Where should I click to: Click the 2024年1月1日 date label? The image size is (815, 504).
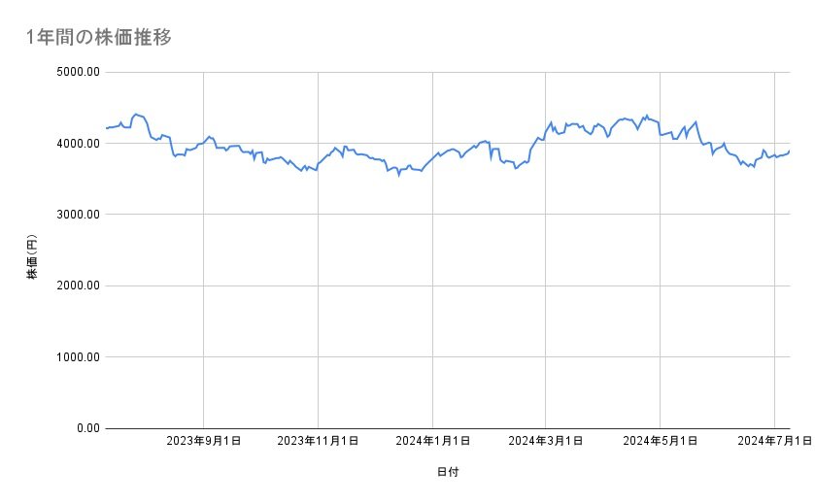coord(432,442)
